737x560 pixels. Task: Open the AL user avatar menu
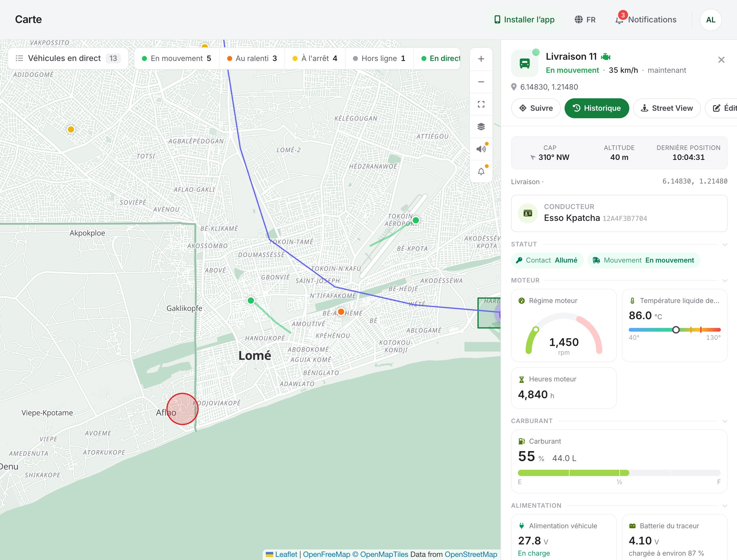[x=711, y=20]
